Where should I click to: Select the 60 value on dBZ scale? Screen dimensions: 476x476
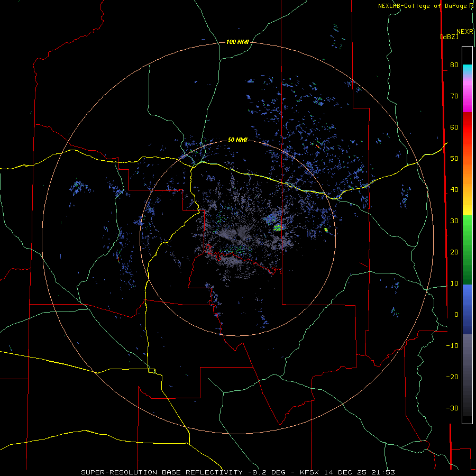pyautogui.click(x=454, y=127)
